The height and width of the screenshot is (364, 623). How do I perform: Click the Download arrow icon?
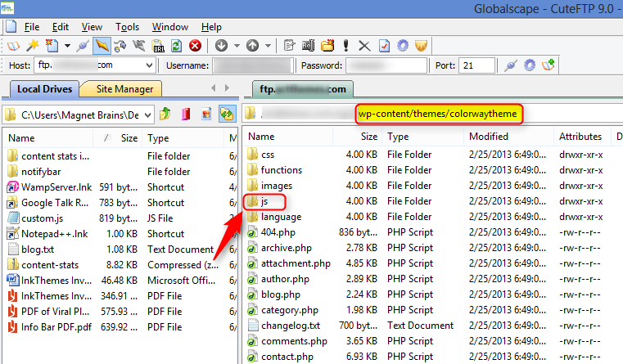221,46
